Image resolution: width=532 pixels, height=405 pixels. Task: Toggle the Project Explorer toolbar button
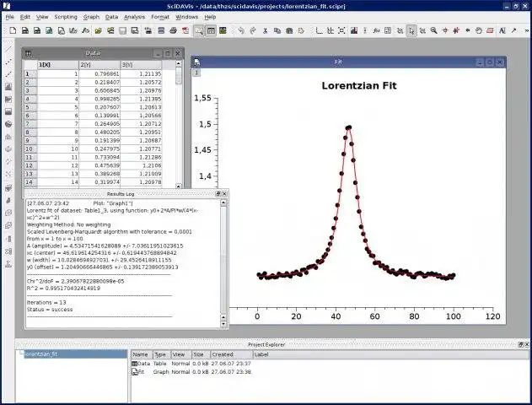199,30
